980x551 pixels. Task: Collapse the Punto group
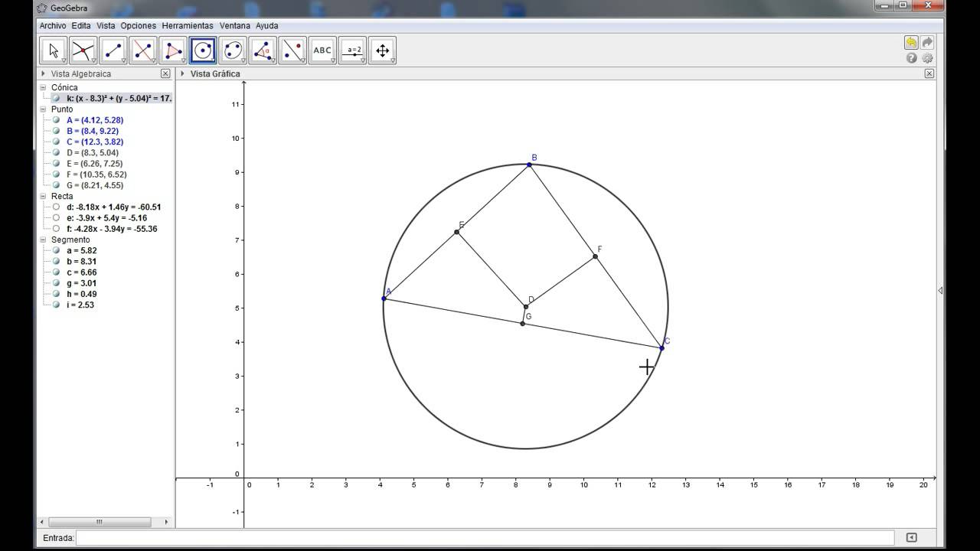tap(44, 109)
